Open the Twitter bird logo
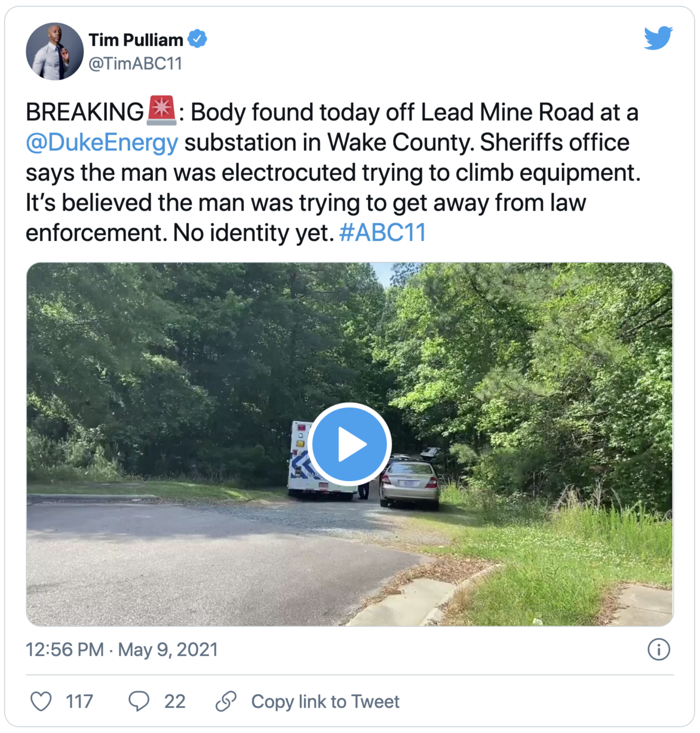 (658, 38)
